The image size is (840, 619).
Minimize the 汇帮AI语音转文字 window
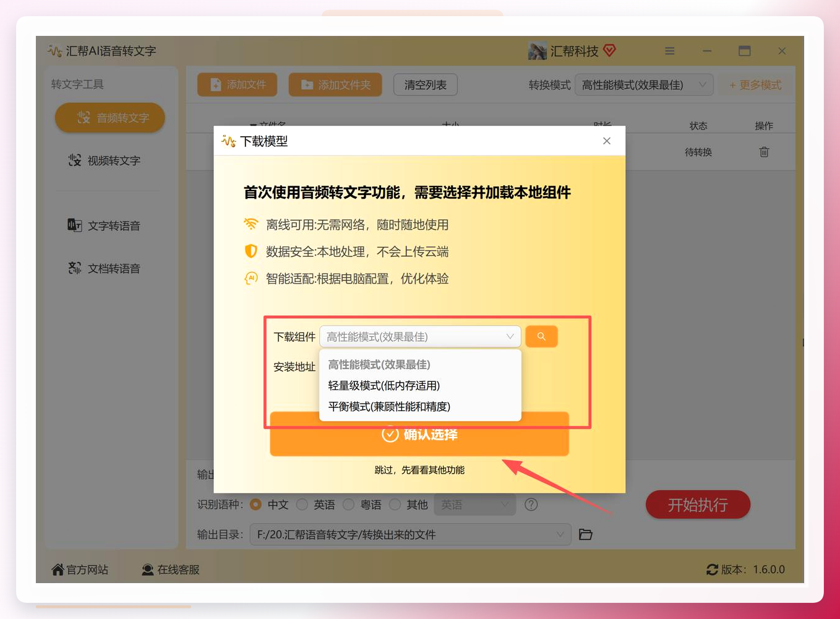point(707,51)
